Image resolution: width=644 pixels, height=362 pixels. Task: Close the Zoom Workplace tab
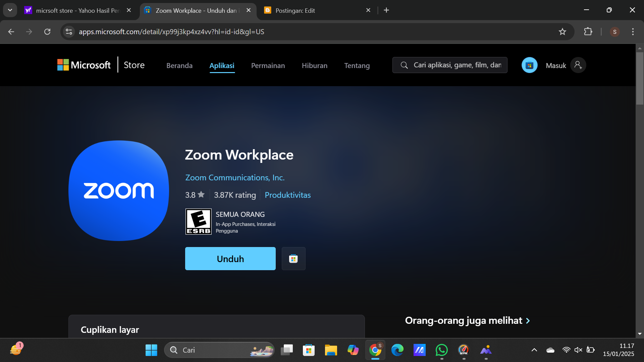[249, 10]
